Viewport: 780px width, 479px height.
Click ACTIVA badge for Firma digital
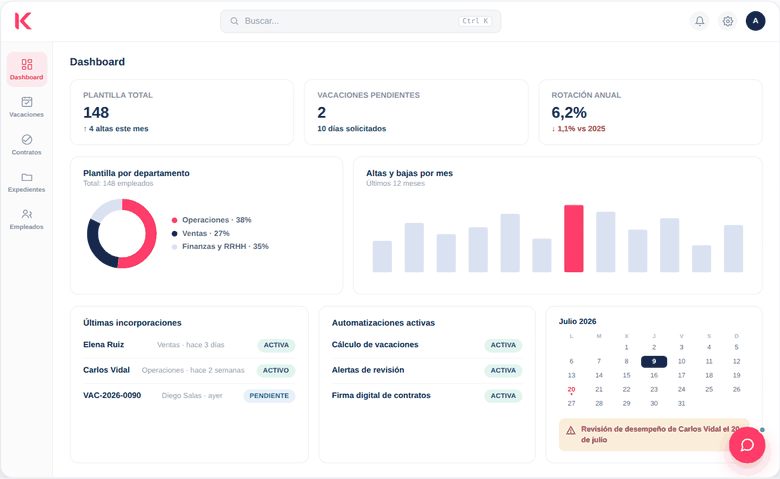[x=503, y=396]
